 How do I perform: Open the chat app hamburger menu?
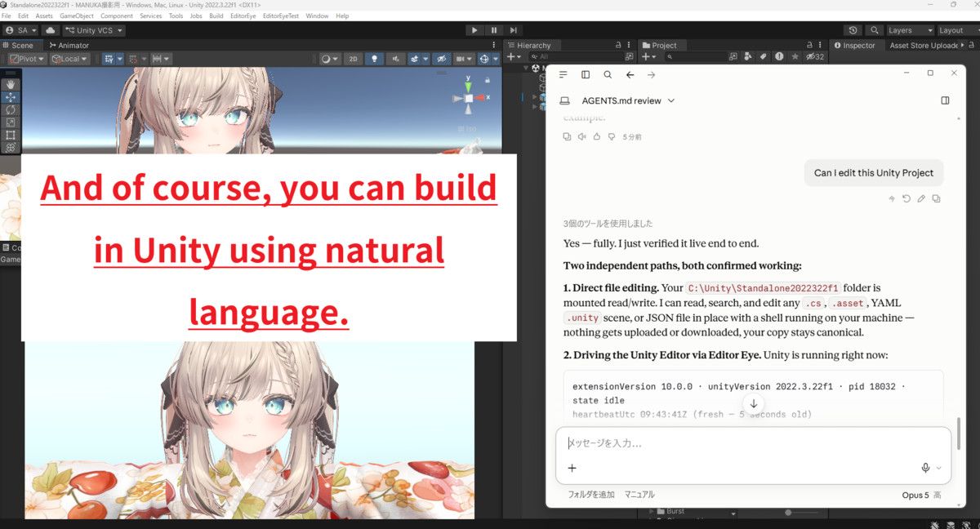[x=563, y=74]
